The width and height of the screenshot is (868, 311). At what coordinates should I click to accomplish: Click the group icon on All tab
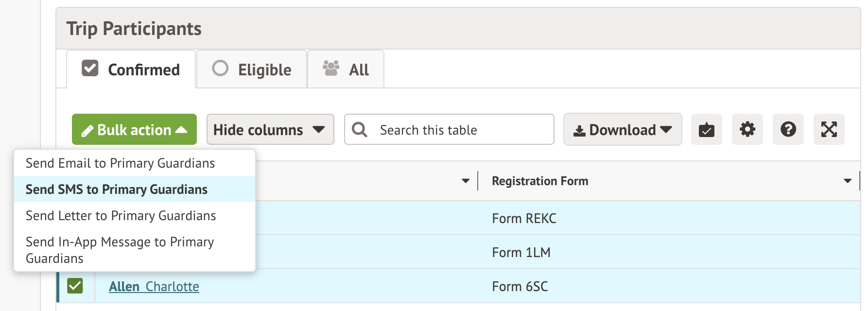[331, 69]
